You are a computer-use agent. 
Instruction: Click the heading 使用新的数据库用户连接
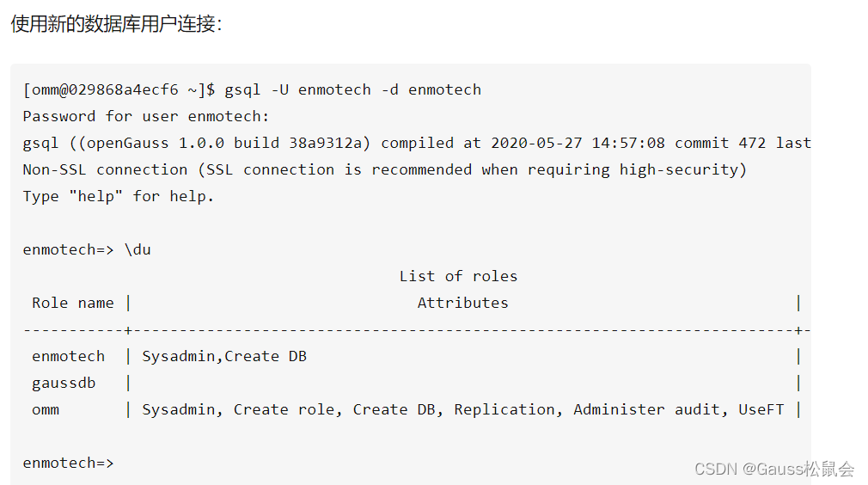[x=116, y=24]
